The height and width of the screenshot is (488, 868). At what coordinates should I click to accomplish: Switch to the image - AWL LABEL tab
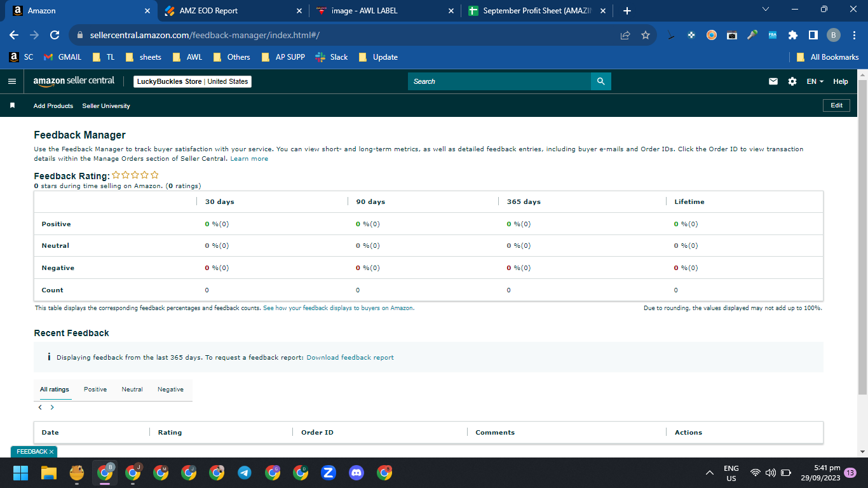click(385, 11)
